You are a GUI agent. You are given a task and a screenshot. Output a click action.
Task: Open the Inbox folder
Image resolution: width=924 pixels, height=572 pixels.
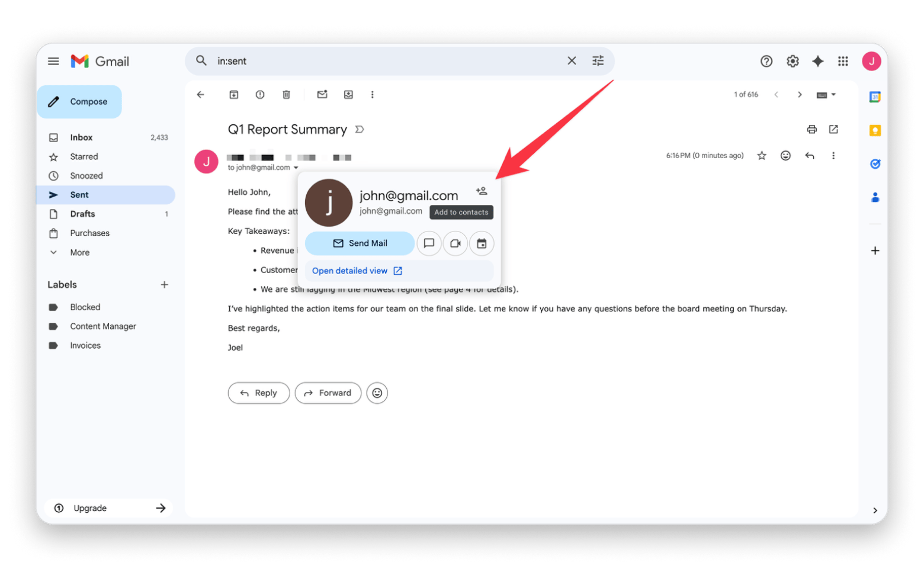pos(81,137)
